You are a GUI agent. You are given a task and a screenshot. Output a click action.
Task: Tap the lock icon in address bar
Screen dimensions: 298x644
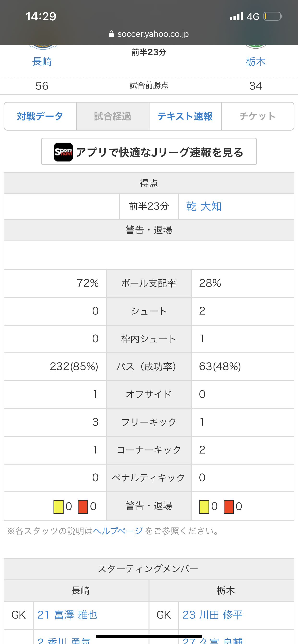pyautogui.click(x=111, y=34)
